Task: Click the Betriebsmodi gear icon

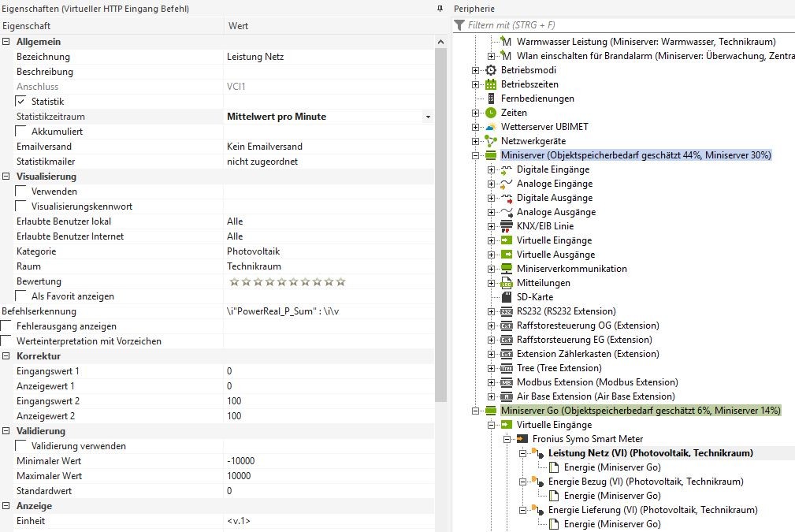Action: coord(491,70)
